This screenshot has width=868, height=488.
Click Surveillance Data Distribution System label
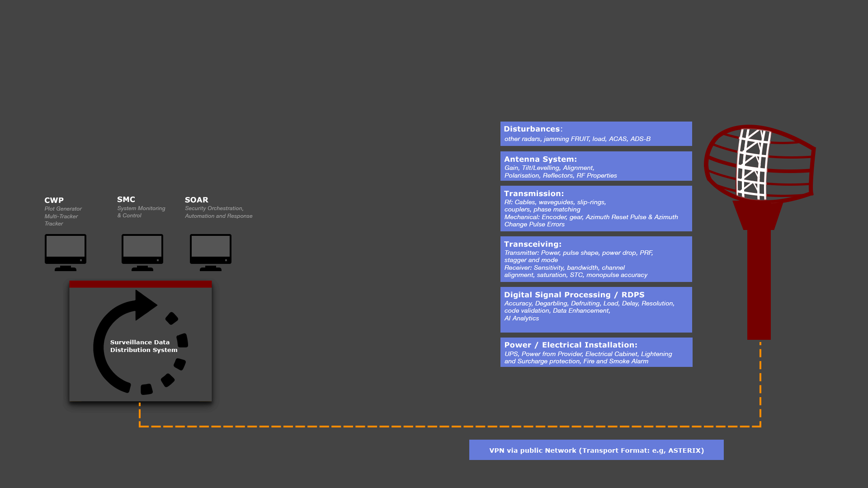[x=144, y=346]
